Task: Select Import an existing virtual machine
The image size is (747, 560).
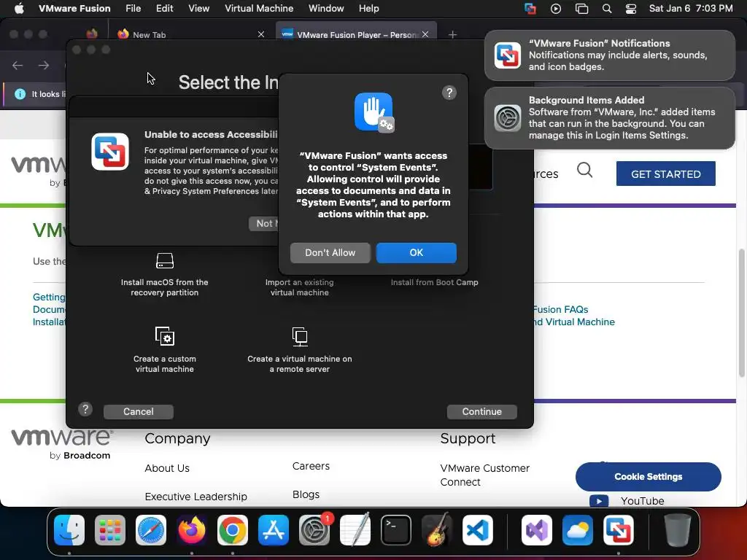Action: (x=299, y=287)
